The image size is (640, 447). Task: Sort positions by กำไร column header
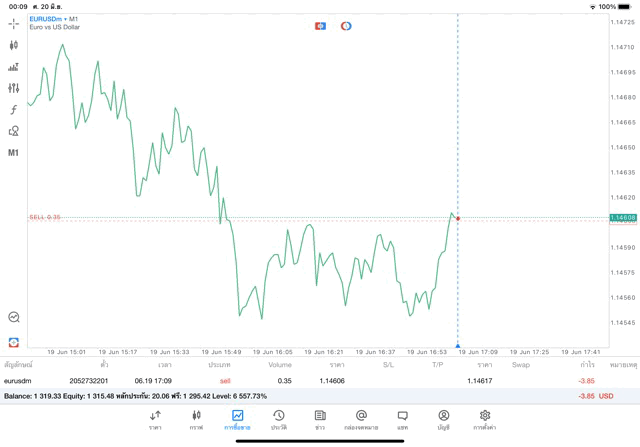[x=588, y=365]
